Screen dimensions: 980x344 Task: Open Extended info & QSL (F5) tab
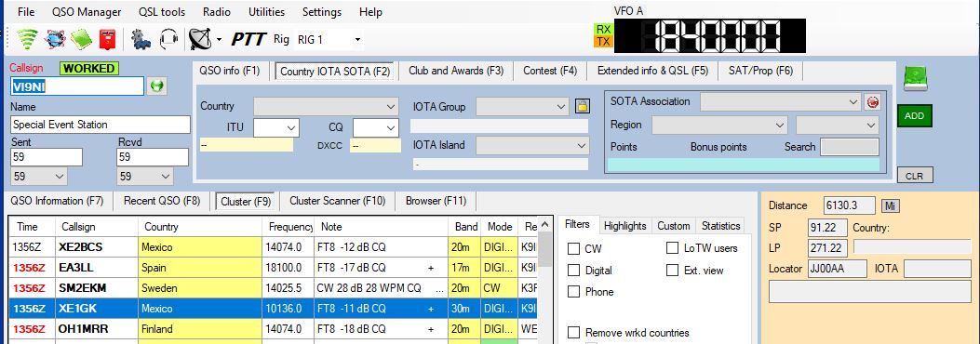652,71
